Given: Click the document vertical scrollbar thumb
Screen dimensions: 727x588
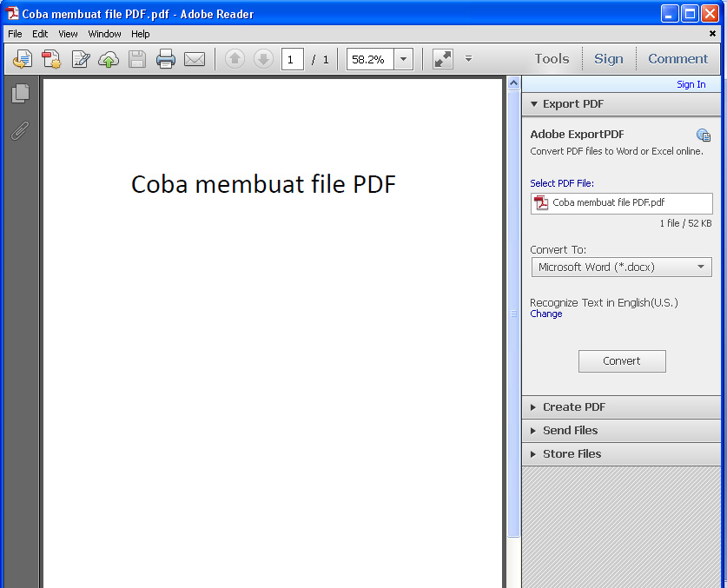Looking at the screenshot, I should tap(513, 314).
